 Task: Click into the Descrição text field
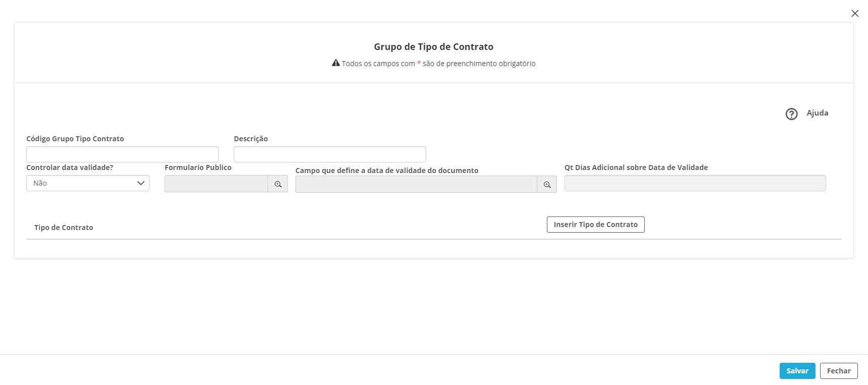[x=330, y=154]
